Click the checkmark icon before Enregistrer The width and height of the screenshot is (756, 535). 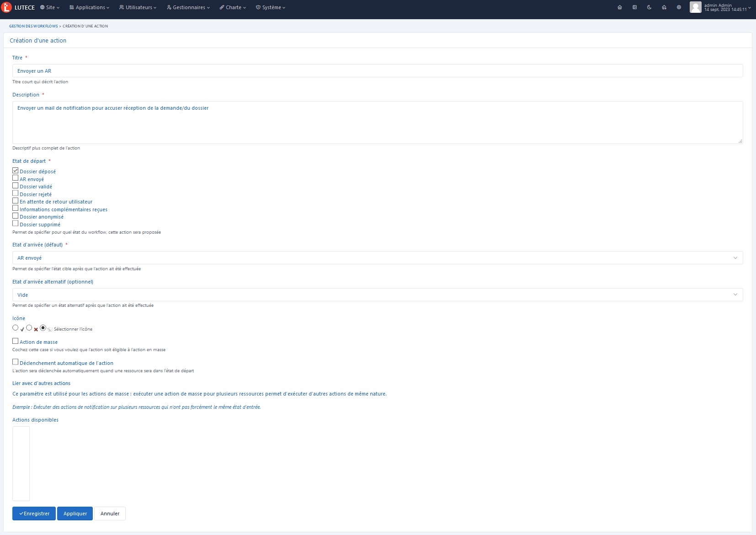pyautogui.click(x=21, y=514)
